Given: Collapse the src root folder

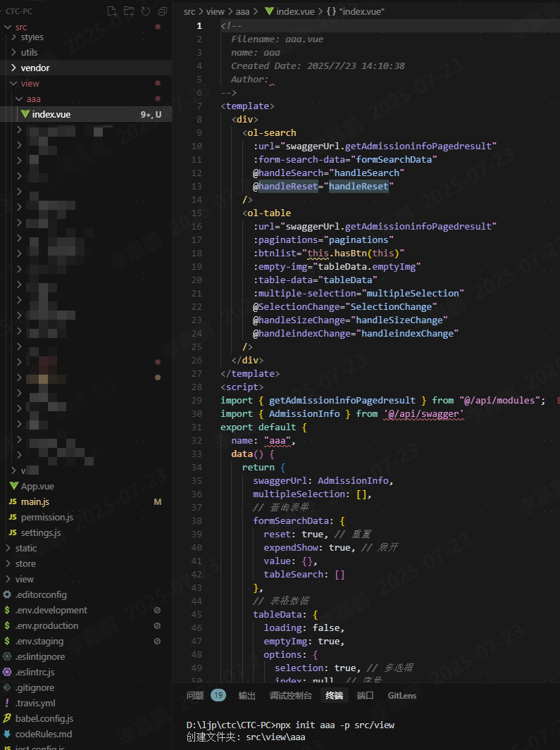Looking at the screenshot, I should 20,27.
